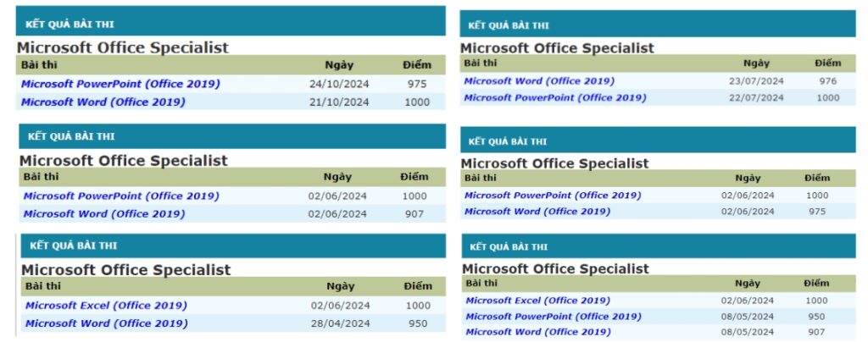Screen dimensions: 868x342
Task: Open the Excel link above the 28/04/2024 Word row
Action: click(x=106, y=306)
